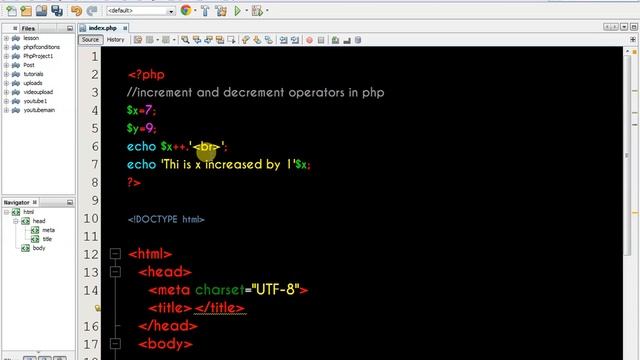
Task: Click the Last Edit icon in editor toolbar
Action: pyautogui.click(x=138, y=40)
